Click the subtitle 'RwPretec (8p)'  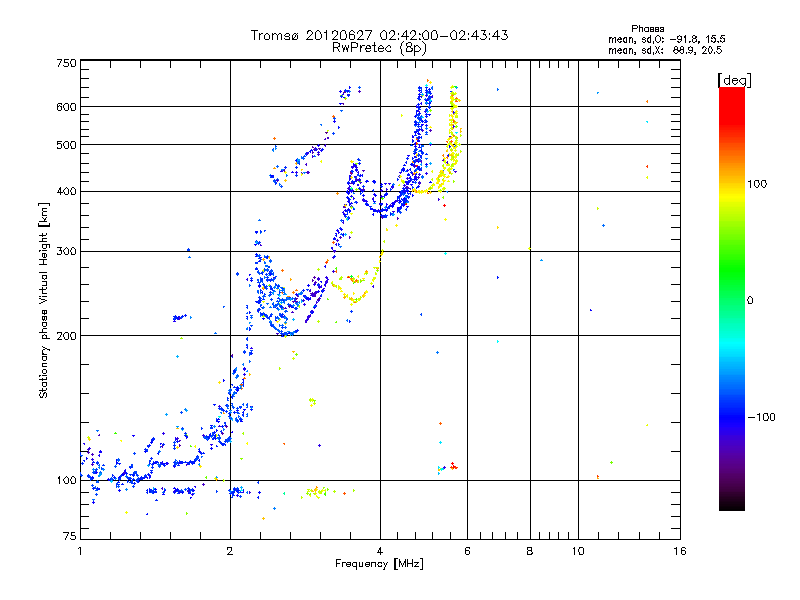point(379,48)
